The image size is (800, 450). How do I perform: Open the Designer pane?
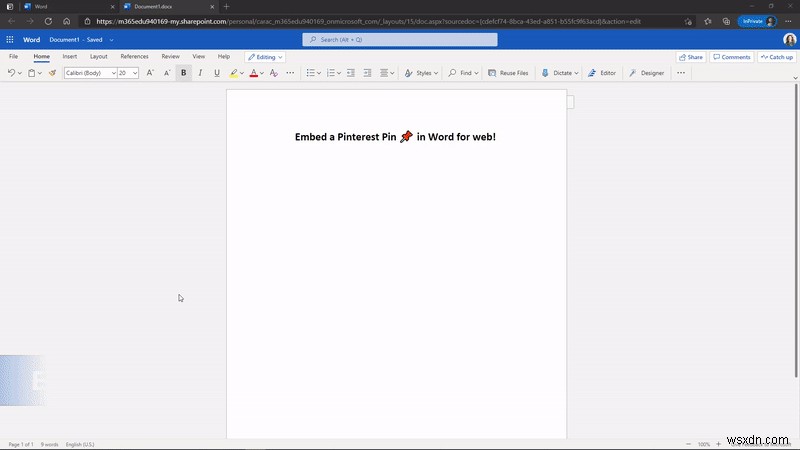646,73
